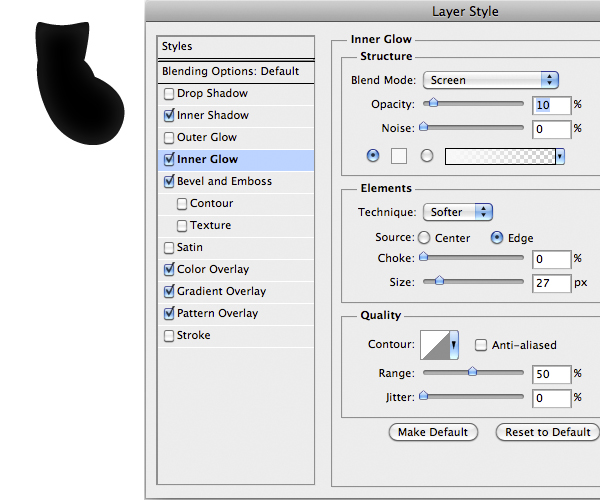The width and height of the screenshot is (600, 500).
Task: Expand the Contour picker arrow
Action: click(x=454, y=345)
